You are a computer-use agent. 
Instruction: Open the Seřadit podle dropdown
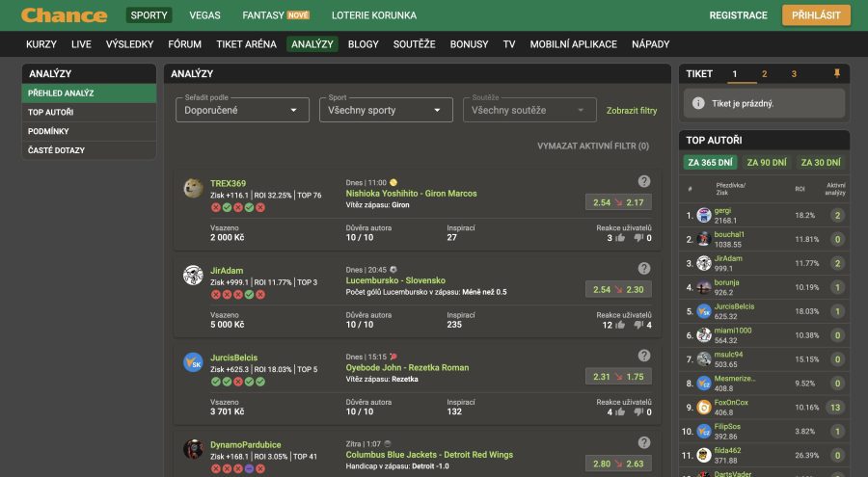tap(242, 110)
